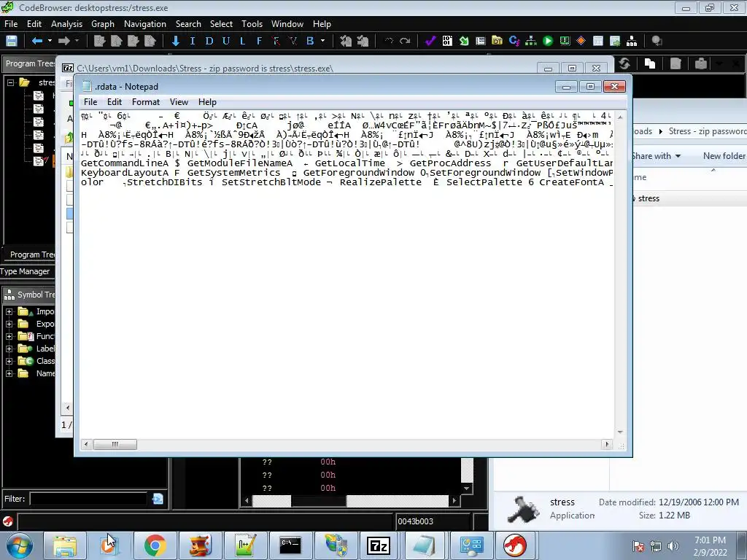Expand the Namespaces folder in Symbol Tree
This screenshot has height=560, width=747.
[x=9, y=374]
